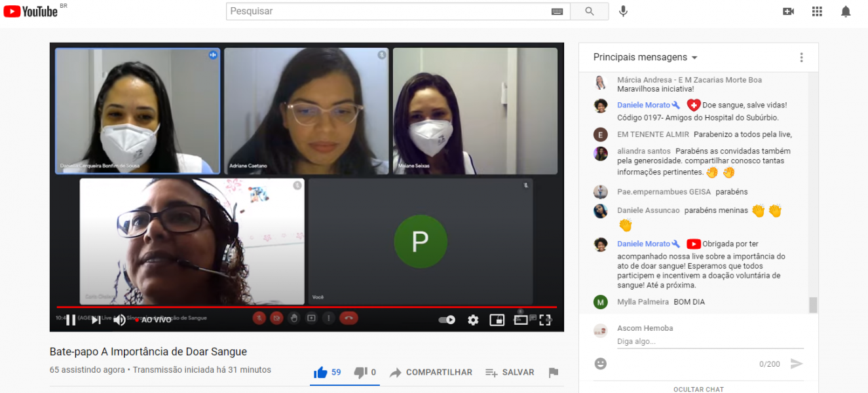Viewport: 868px width, 393px height.
Task: Enable theater mode view
Action: click(521, 320)
